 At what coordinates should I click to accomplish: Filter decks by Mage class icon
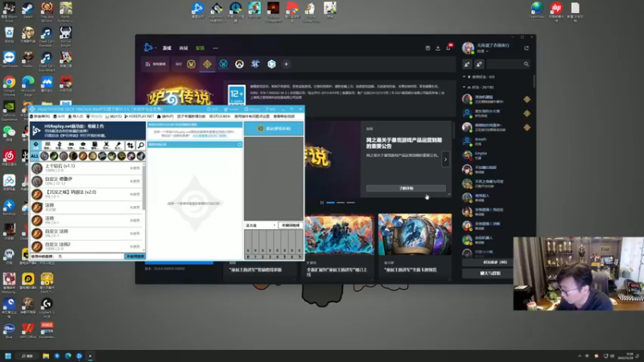click(x=83, y=156)
